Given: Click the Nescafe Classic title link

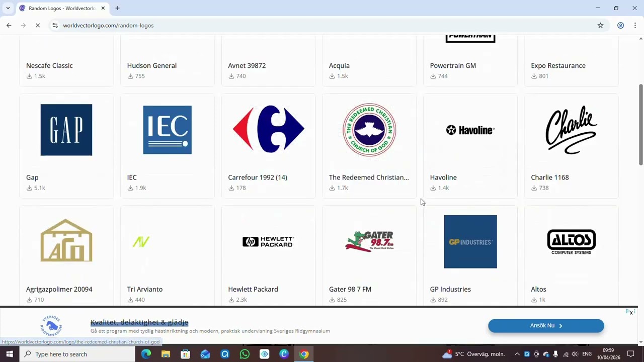Looking at the screenshot, I should (x=49, y=65).
